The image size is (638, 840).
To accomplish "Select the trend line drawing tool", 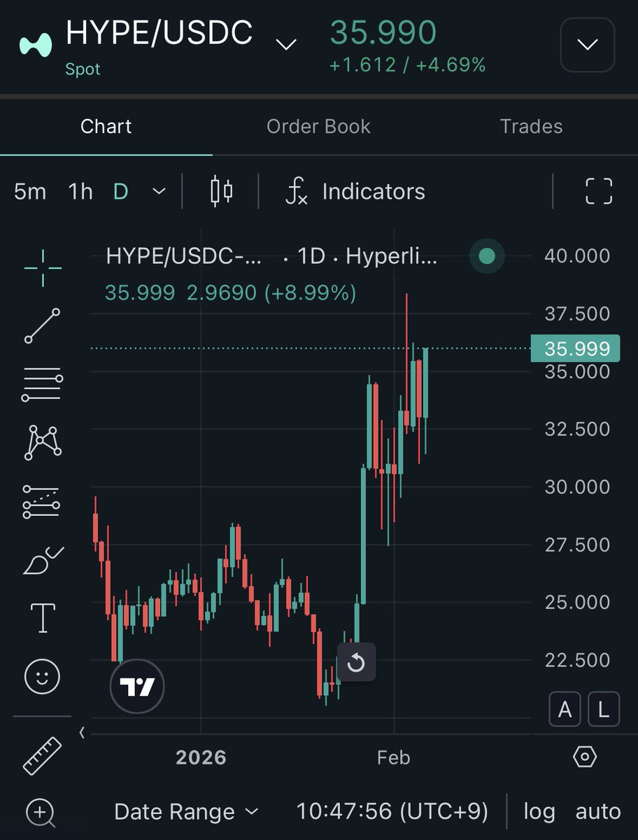I will pos(43,326).
